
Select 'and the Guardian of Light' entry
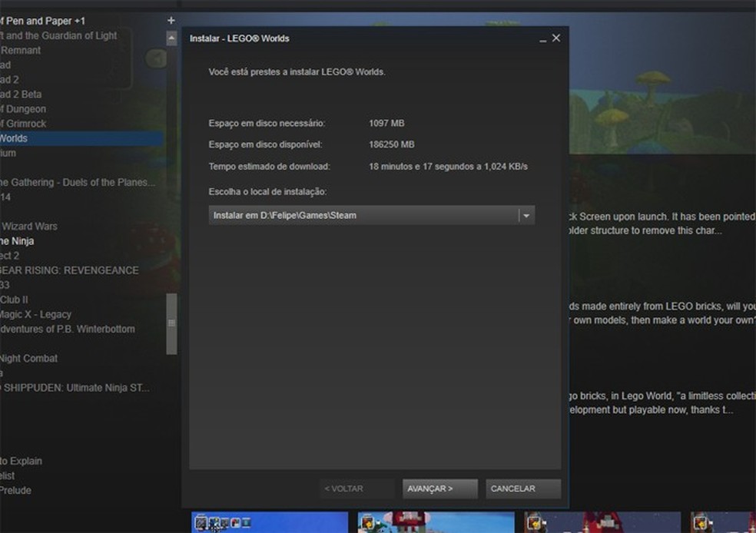(58, 35)
